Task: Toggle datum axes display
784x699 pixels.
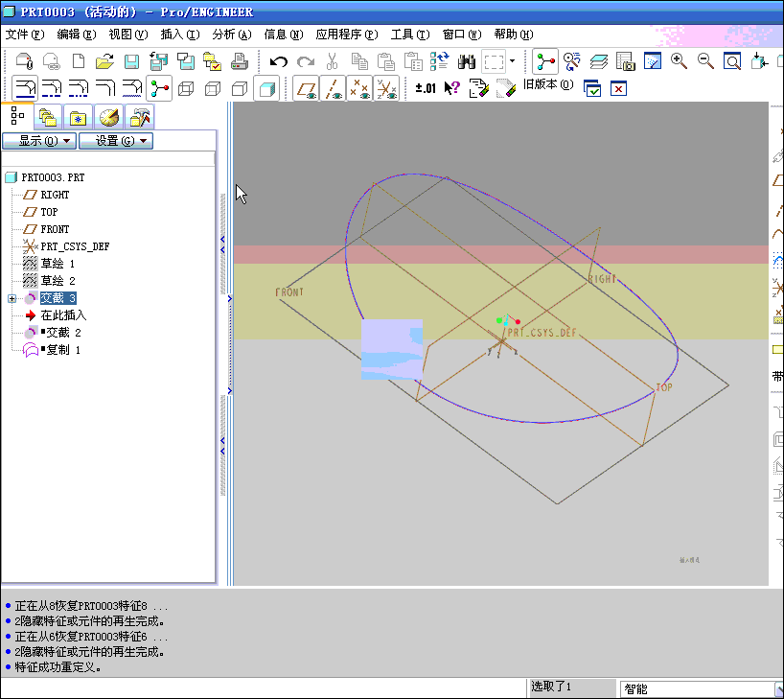Action: pos(333,89)
